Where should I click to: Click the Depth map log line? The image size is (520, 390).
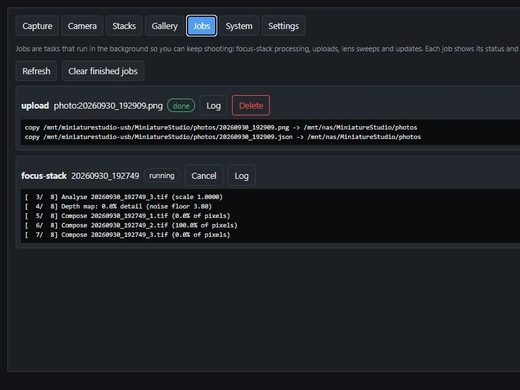pos(118,206)
